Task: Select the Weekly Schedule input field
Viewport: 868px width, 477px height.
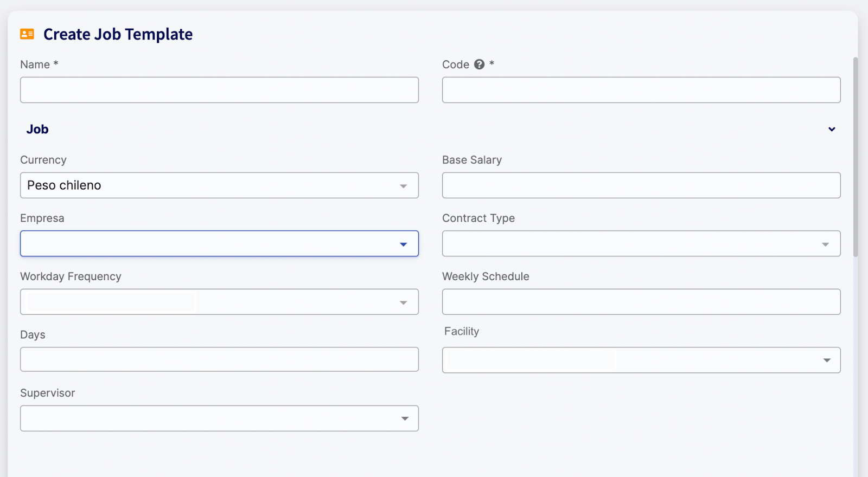Action: coord(641,302)
